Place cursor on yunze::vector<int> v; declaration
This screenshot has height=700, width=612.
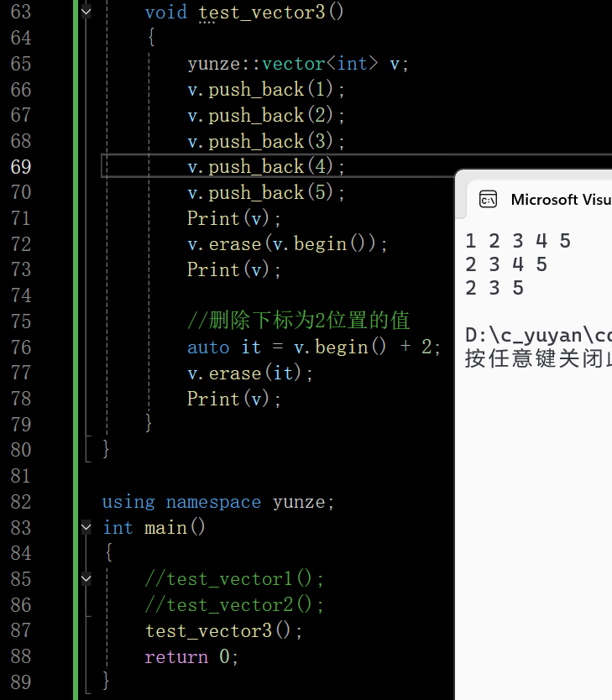click(298, 64)
